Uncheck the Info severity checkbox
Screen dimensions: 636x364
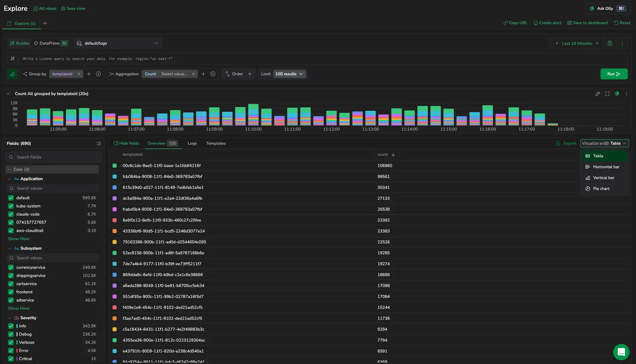11,326
